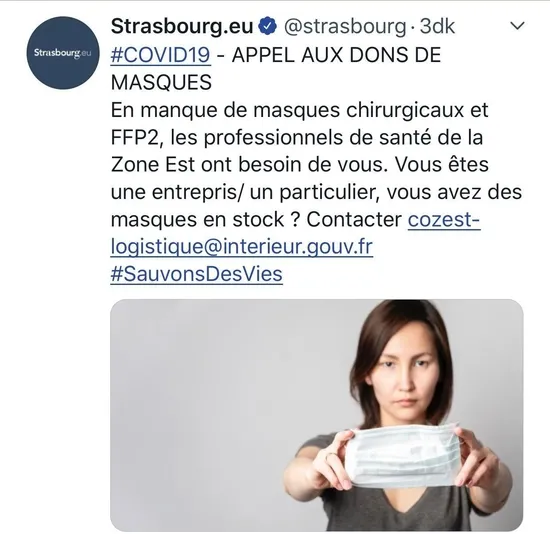Click the blue verified badge icon
The width and height of the screenshot is (550, 534).
coord(268,26)
